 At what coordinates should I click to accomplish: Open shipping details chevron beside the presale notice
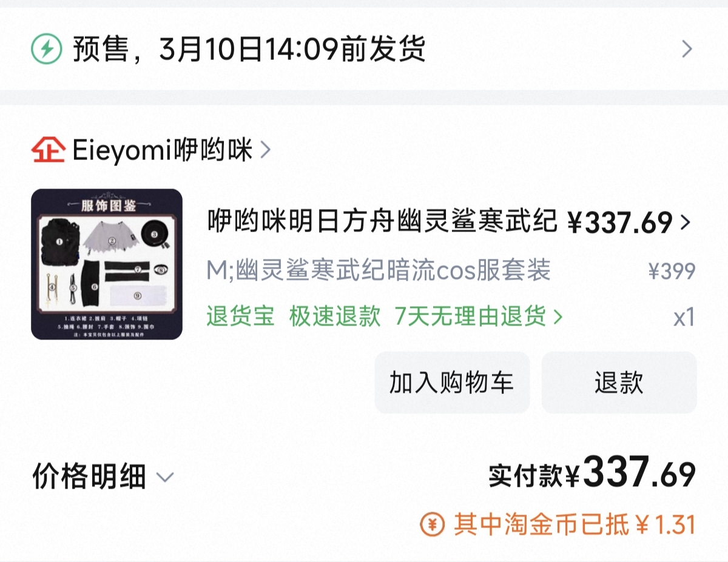(687, 49)
